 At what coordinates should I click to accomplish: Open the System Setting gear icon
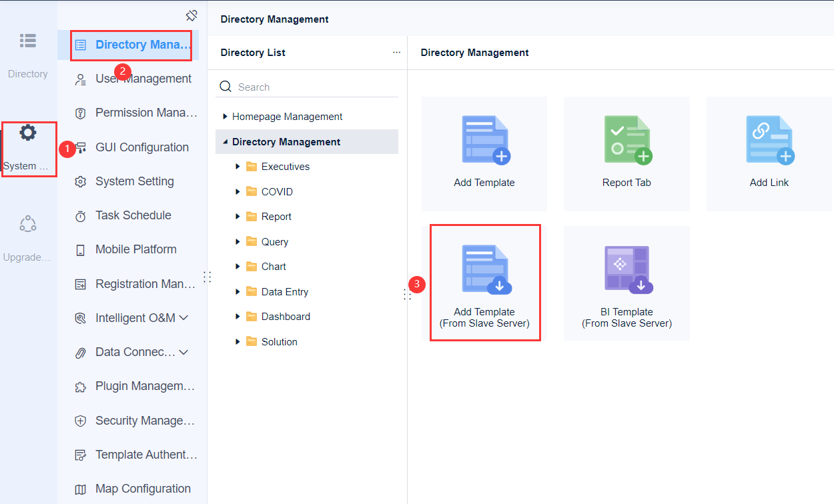point(80,181)
